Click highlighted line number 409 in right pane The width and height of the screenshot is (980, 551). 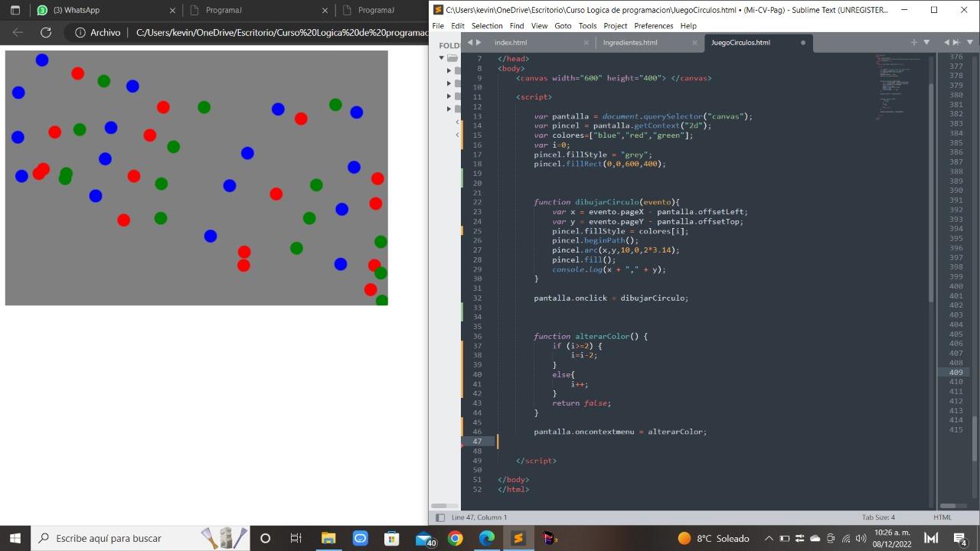click(x=955, y=372)
